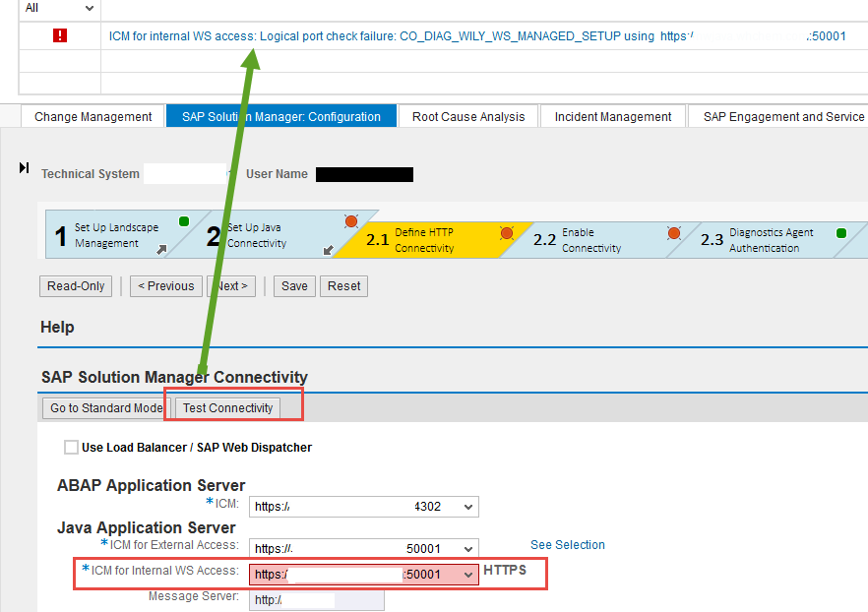Click the collapse arrow icon on step 2
Viewport: 868px width, 612px height.
click(x=329, y=250)
